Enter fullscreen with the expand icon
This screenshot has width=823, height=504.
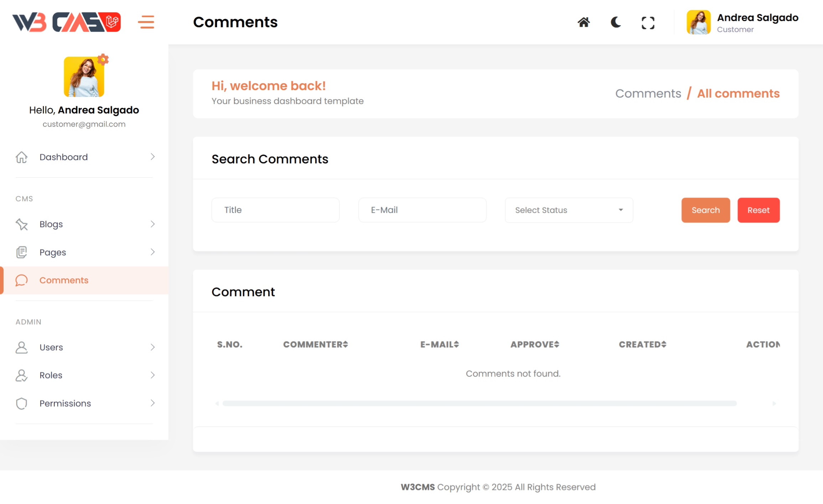coord(648,23)
